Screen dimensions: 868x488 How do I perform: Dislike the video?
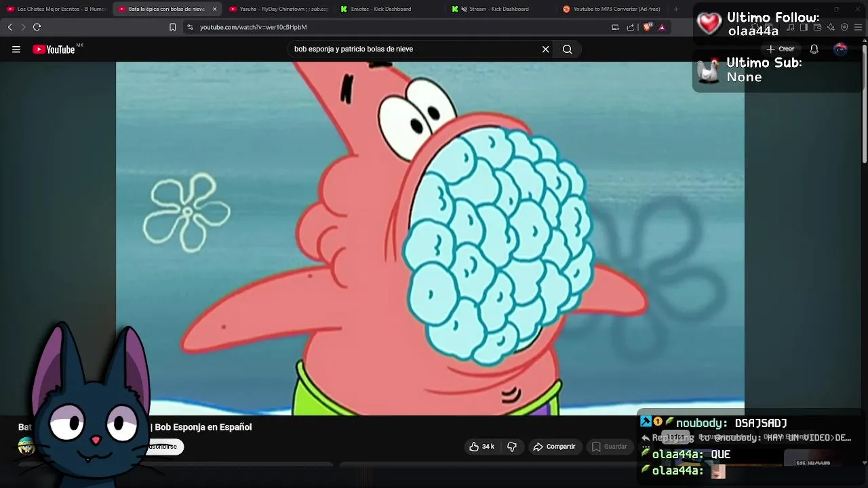pyautogui.click(x=512, y=447)
